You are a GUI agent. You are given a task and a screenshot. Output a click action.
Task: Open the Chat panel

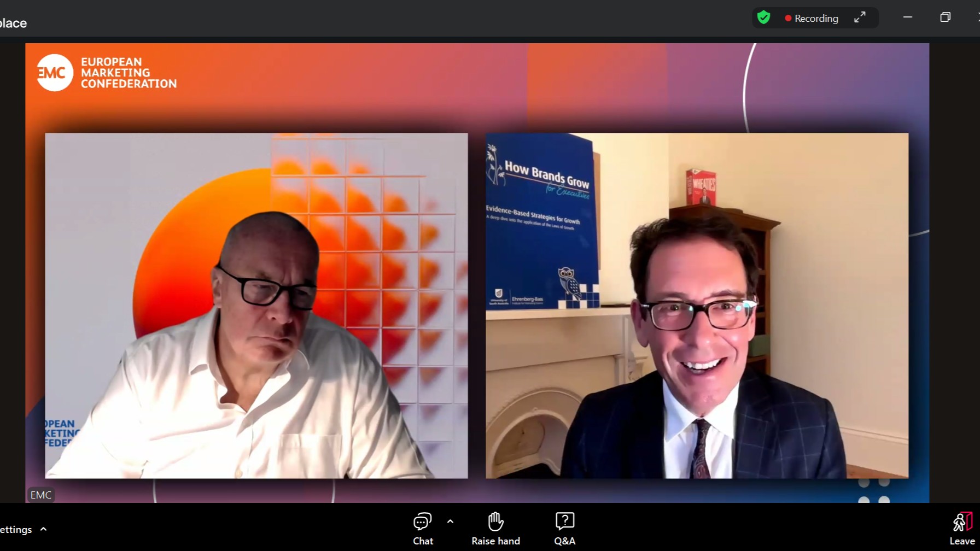point(422,528)
